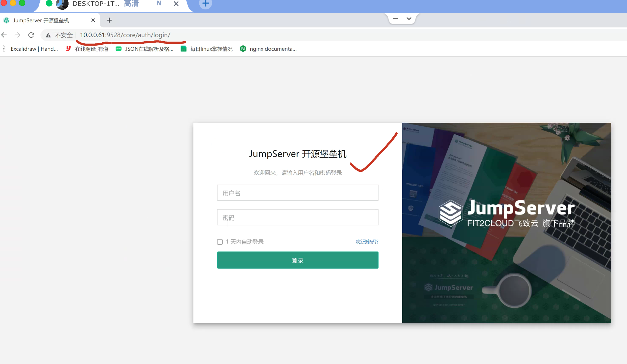The width and height of the screenshot is (627, 364).
Task: Open a new browser tab with plus icon
Action: [x=109, y=20]
